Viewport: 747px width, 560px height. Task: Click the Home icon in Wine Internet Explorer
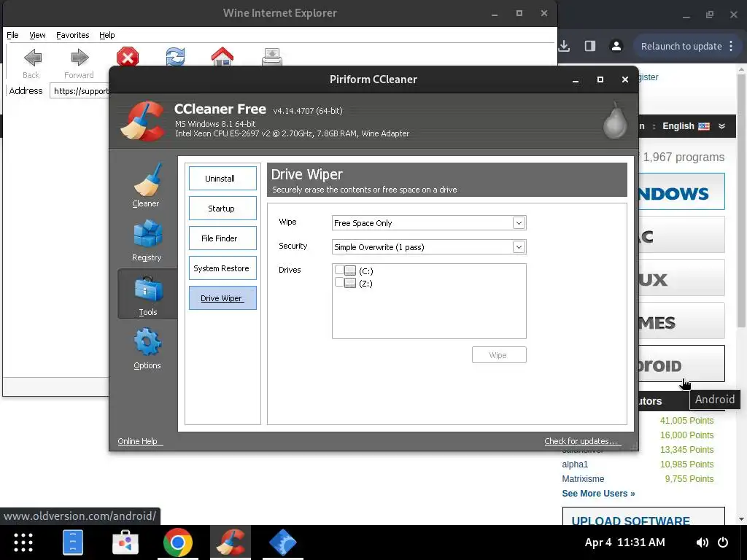click(x=222, y=57)
